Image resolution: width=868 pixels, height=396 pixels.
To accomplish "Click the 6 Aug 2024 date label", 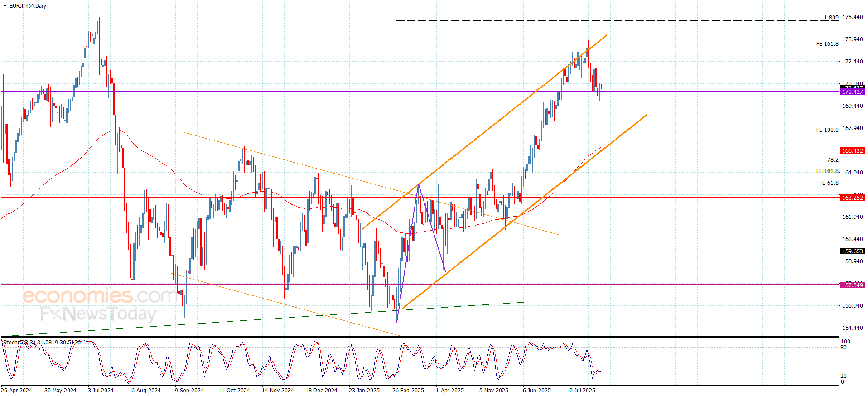I will (146, 391).
